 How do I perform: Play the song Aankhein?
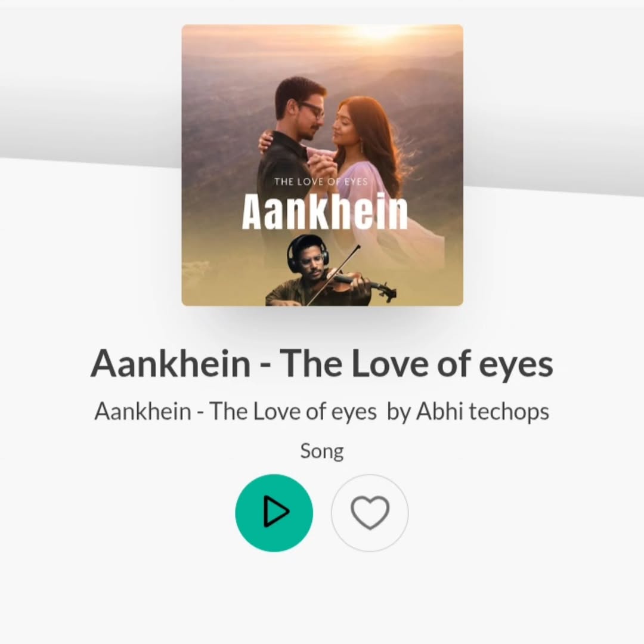tap(274, 513)
